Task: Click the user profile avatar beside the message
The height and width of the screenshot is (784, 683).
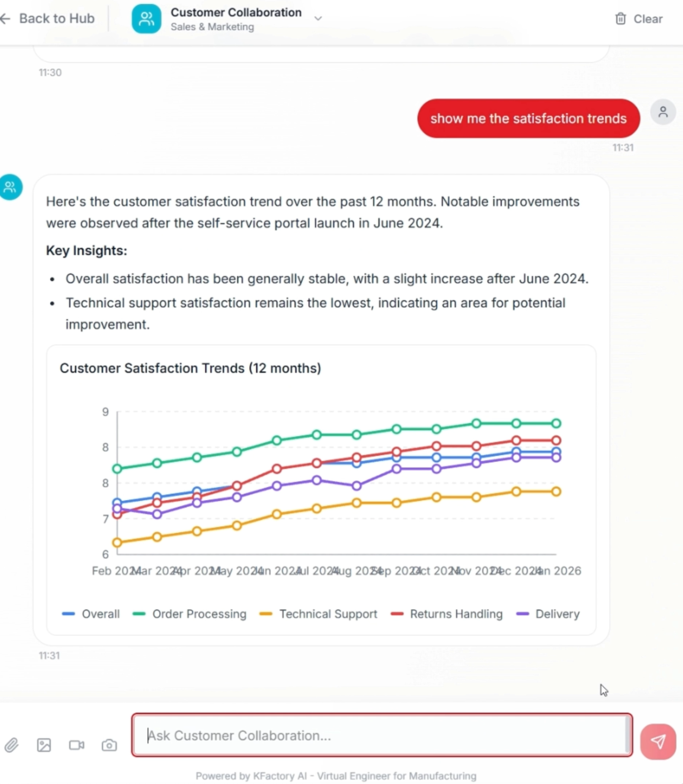Action: click(663, 112)
